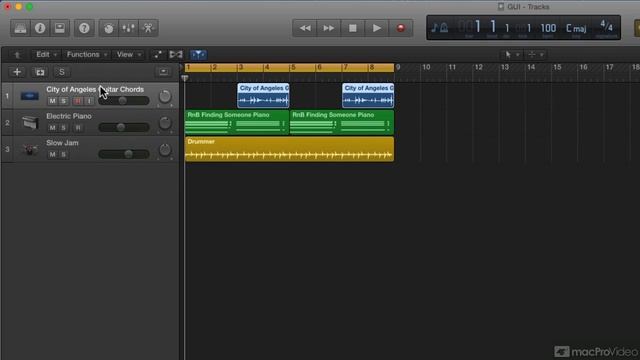The height and width of the screenshot is (360, 640).
Task: Click bar 16 in the ruler
Action: click(x=583, y=67)
